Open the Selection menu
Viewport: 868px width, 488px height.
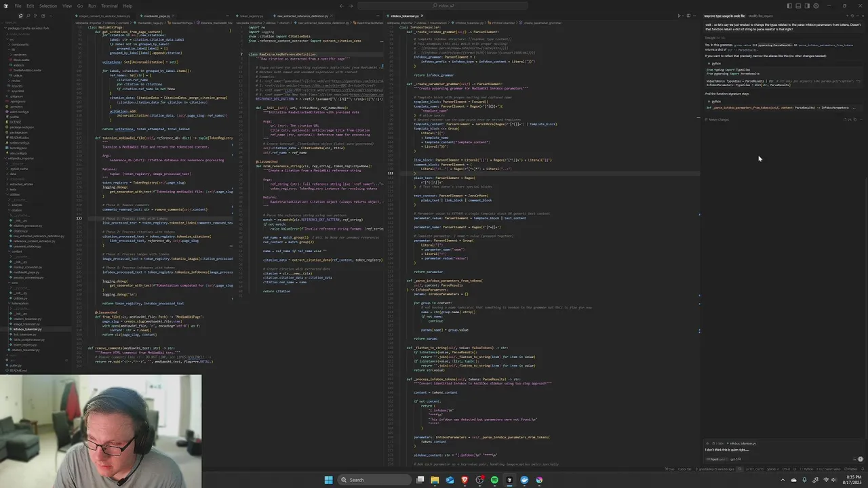(48, 6)
